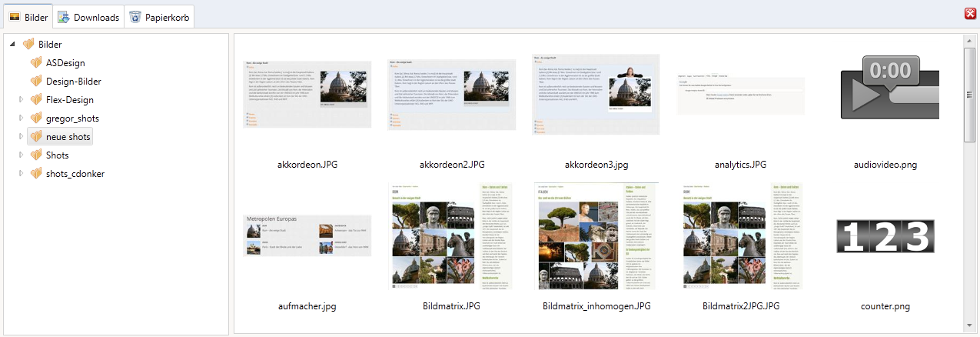This screenshot has height=337, width=980.
Task: Expand the shots_cdonker folder node
Action: 22,174
